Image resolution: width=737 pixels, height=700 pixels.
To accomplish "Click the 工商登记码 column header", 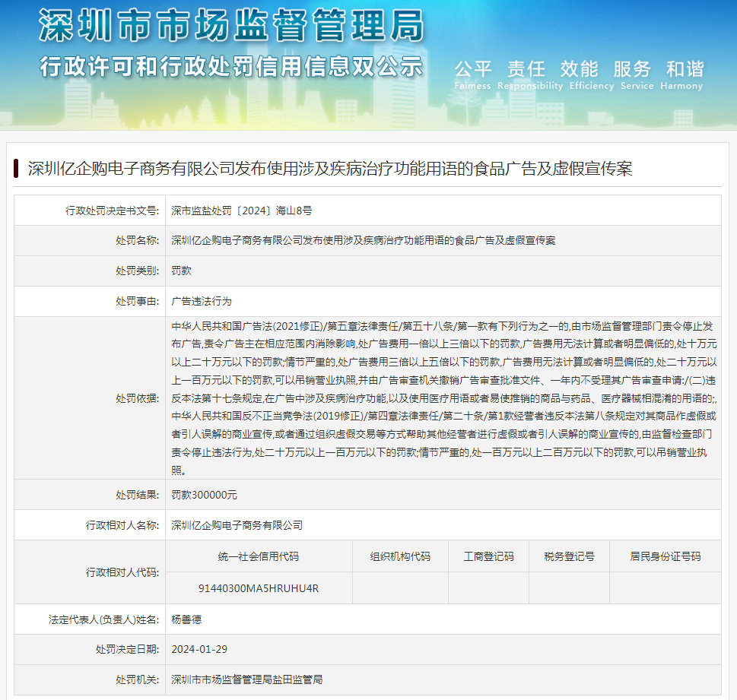I will click(489, 556).
